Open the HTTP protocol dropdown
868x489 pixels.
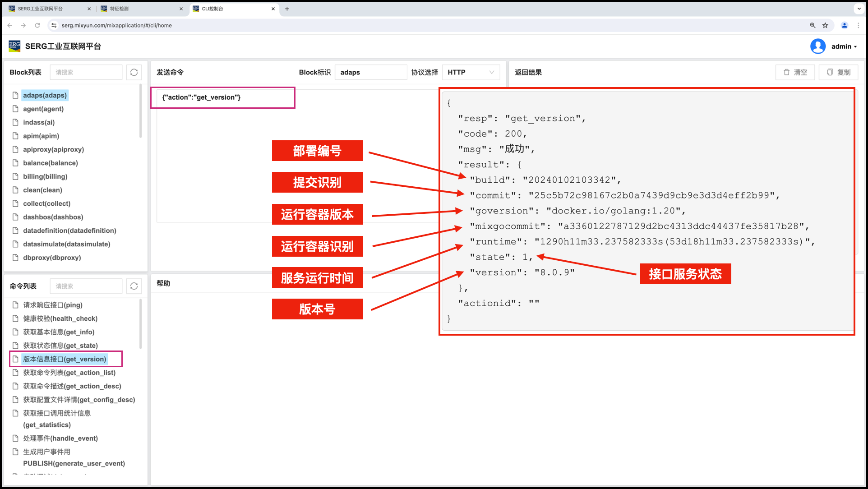471,72
